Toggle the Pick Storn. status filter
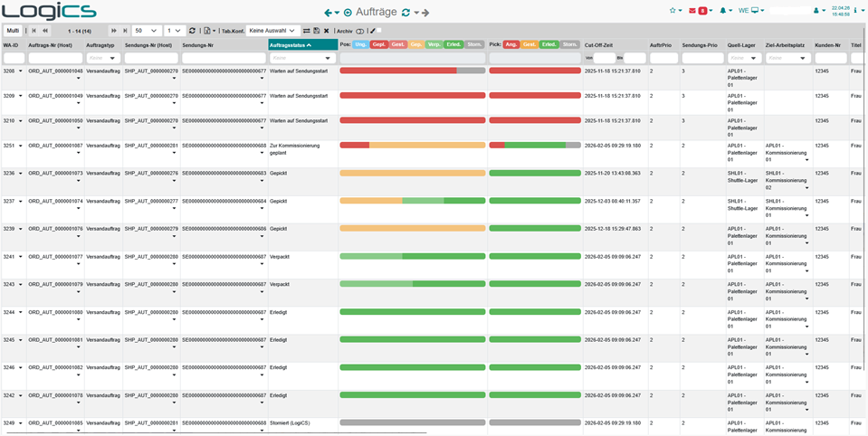The width and height of the screenshot is (868, 436). tap(568, 44)
